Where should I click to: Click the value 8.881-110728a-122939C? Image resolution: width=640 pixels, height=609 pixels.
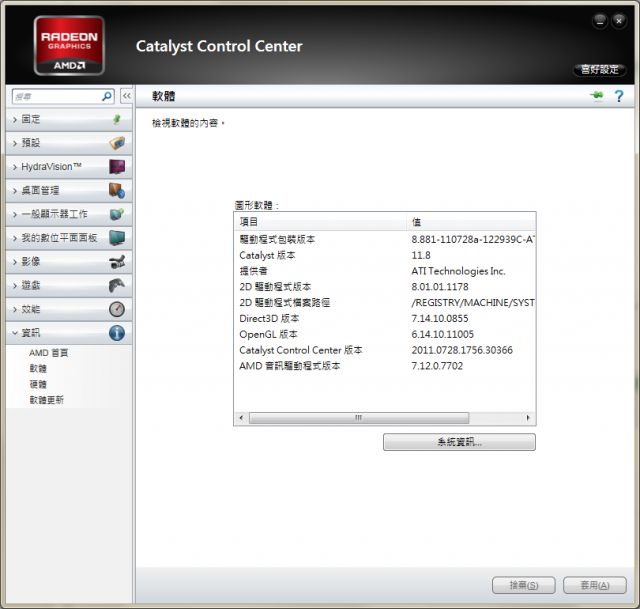point(473,239)
